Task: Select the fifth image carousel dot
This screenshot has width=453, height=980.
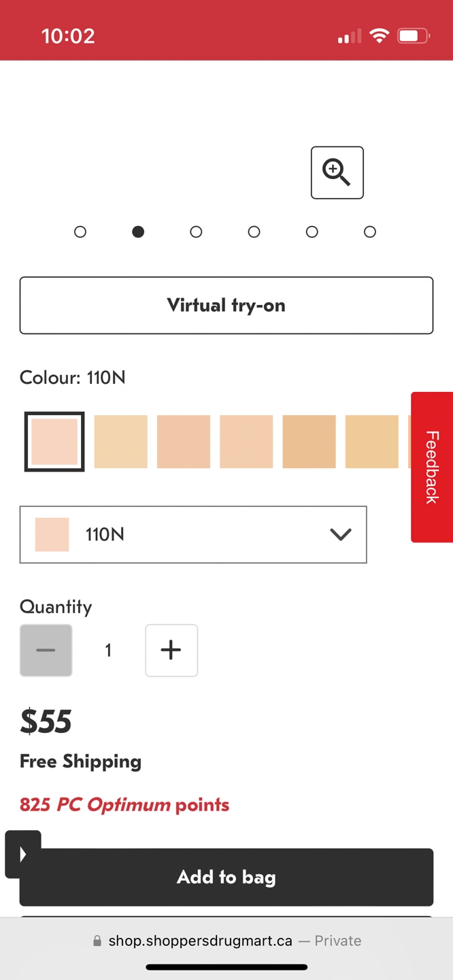Action: [x=312, y=232]
